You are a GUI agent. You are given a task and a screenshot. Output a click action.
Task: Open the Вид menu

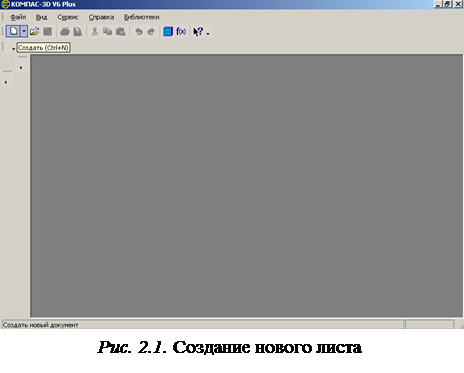tap(41, 17)
